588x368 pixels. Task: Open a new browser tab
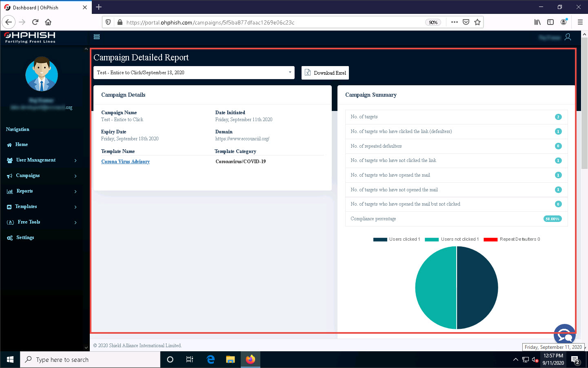click(99, 7)
